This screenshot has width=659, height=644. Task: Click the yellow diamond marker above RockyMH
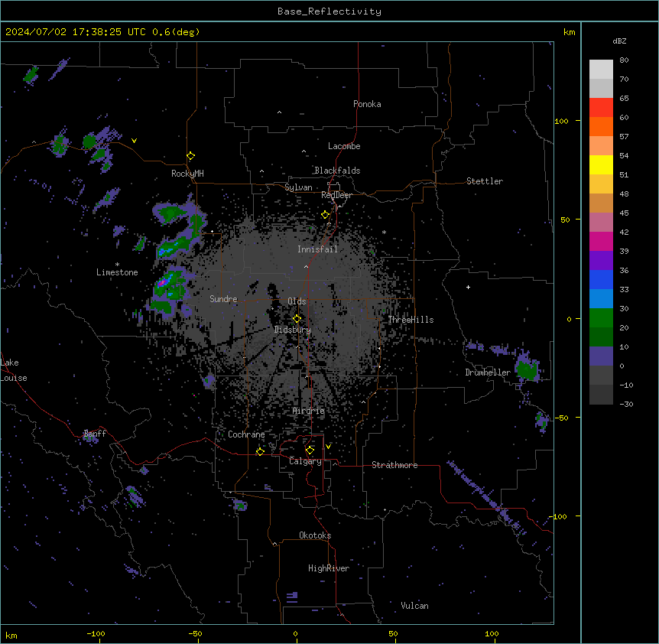191,156
